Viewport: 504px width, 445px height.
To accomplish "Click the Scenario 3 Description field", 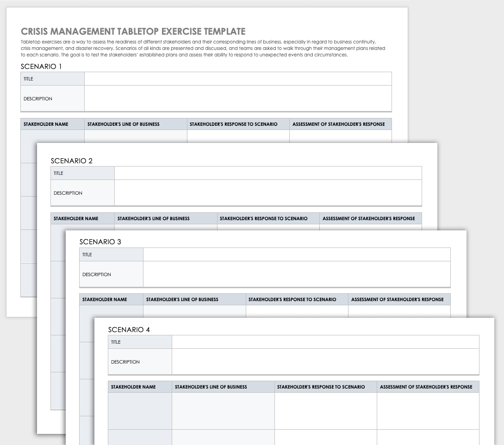I will (x=297, y=274).
